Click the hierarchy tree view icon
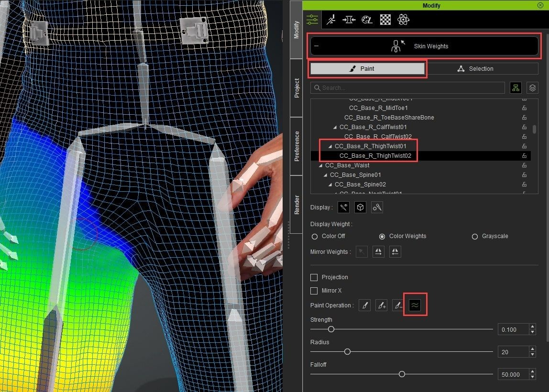This screenshot has height=392, width=549. point(516,87)
